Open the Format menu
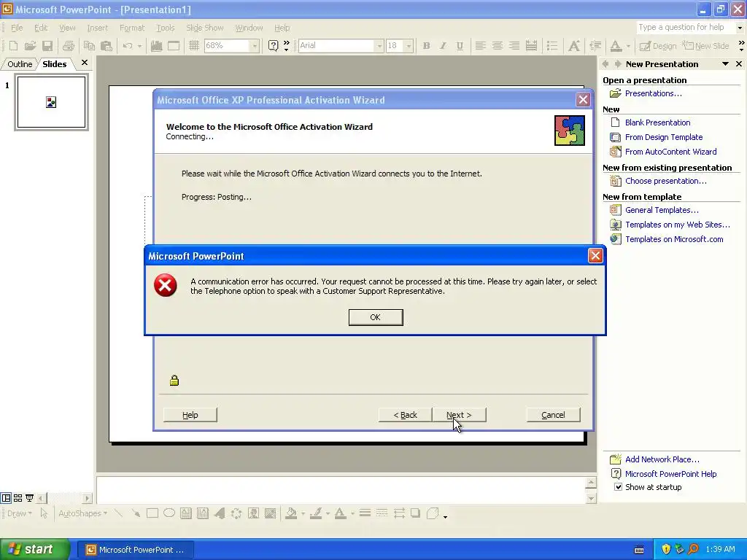This screenshot has height=560, width=747. (x=132, y=28)
